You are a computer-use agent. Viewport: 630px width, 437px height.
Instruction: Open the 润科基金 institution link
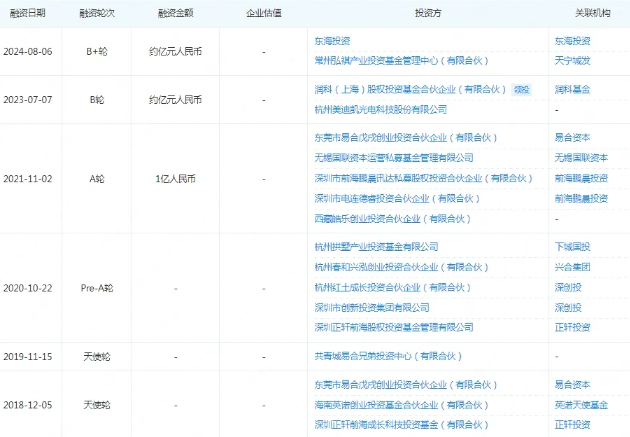pos(573,89)
